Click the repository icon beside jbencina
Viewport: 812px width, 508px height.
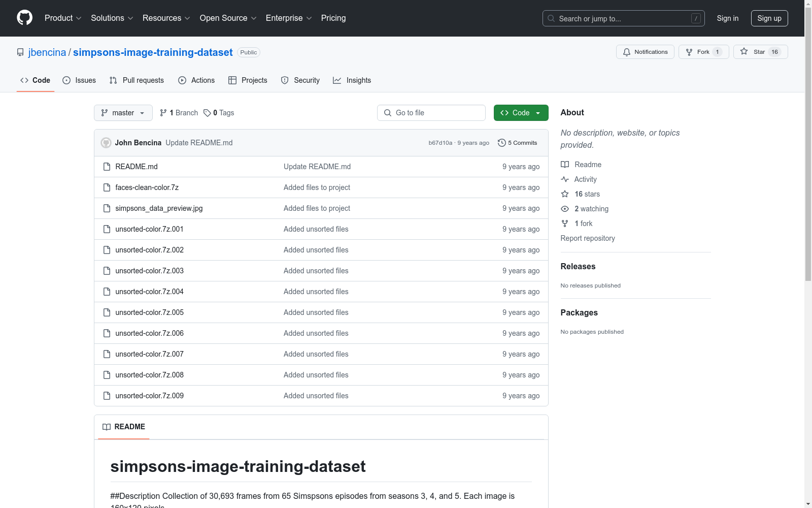click(x=20, y=52)
